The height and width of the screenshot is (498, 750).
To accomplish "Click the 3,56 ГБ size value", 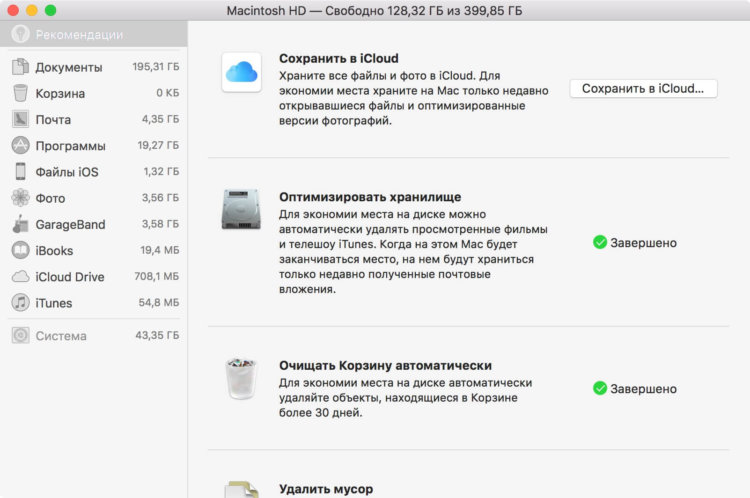I will tap(160, 198).
